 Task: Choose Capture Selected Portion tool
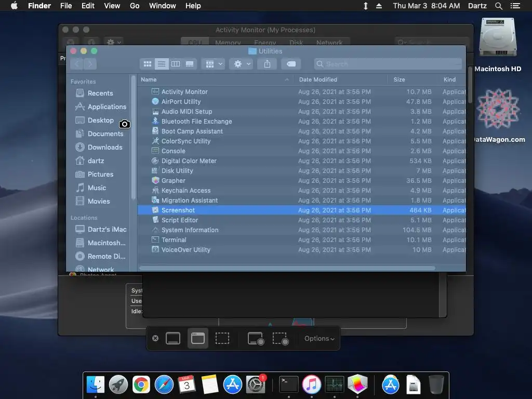(222, 338)
